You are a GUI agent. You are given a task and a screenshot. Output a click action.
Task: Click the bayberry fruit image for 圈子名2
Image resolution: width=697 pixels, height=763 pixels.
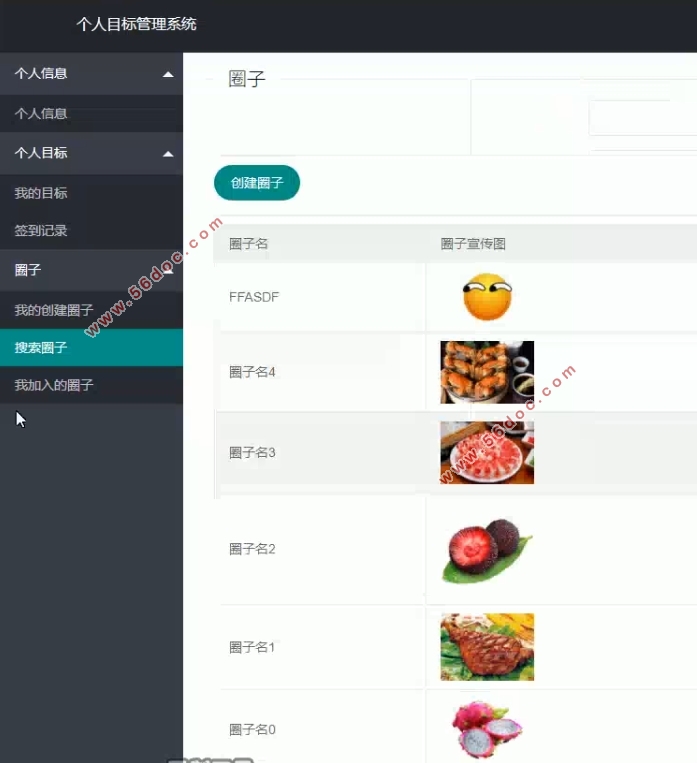[x=487, y=550]
